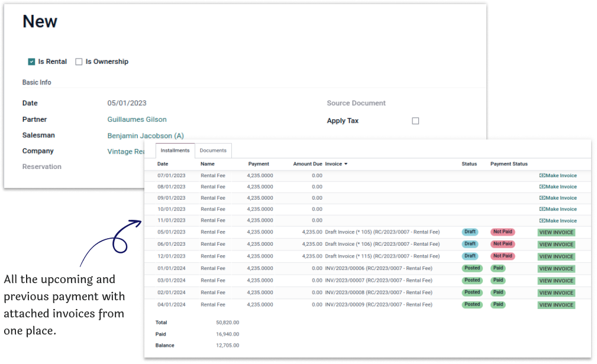View invoice for 05/01/2023 draft installment

[x=556, y=233]
